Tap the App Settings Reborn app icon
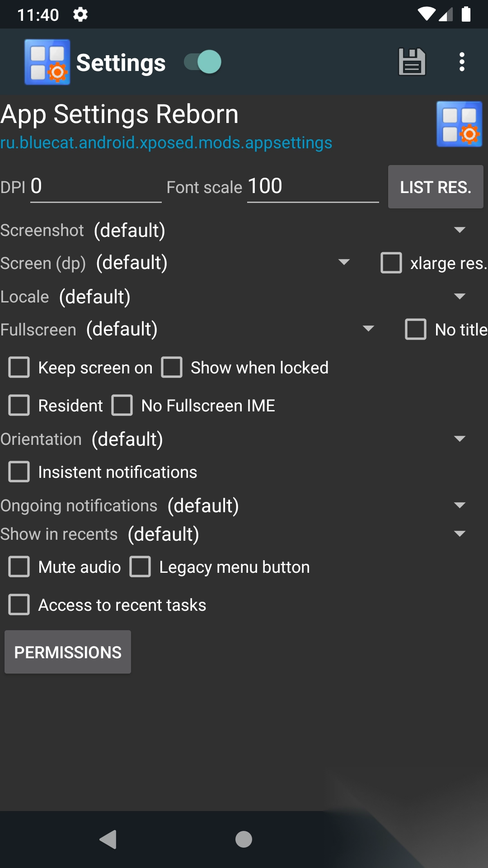This screenshot has width=488, height=868. click(x=459, y=124)
